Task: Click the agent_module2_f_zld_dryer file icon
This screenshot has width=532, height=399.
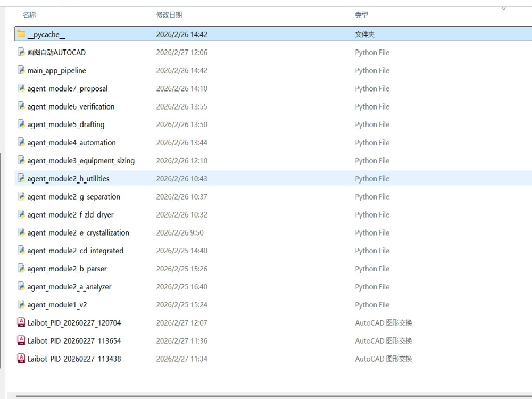Action: (21, 214)
